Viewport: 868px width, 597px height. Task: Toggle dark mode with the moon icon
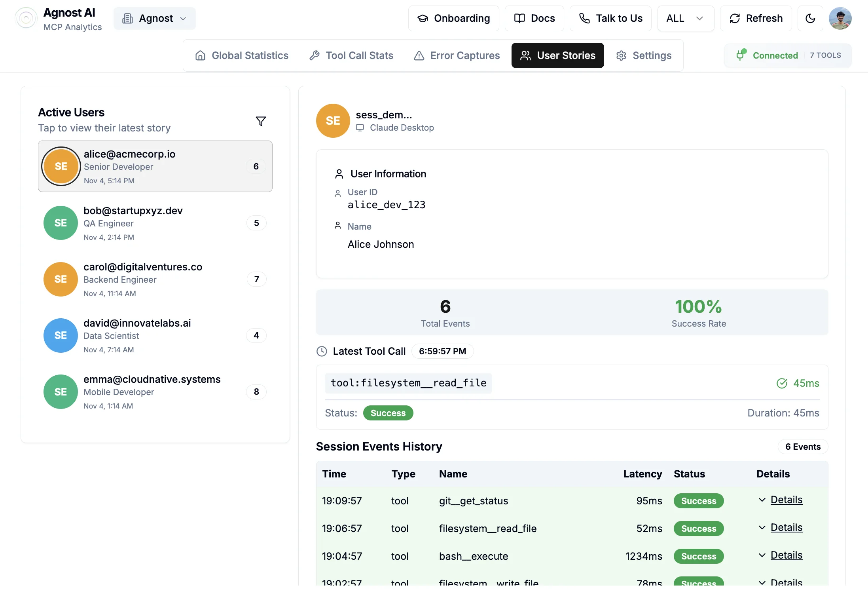tap(811, 18)
